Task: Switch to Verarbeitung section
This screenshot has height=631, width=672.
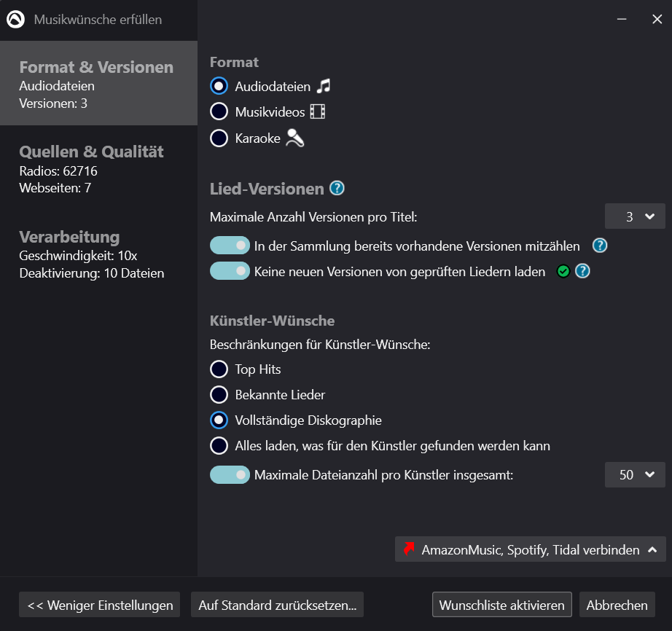Action: coord(98,254)
